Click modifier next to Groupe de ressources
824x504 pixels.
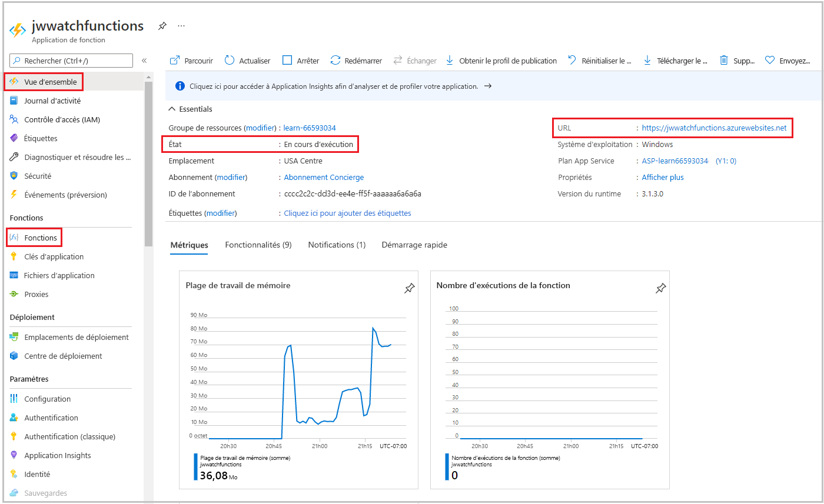[260, 128]
